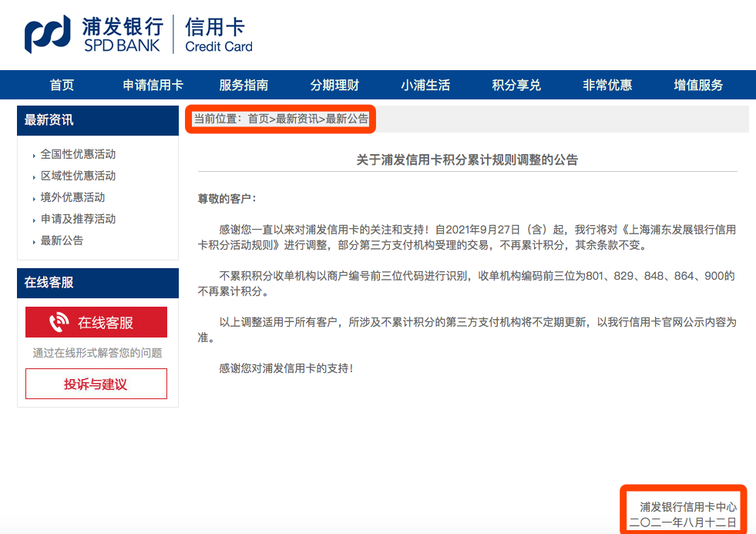
Task: Click the arrow bullet beside 全国性优惠活动
Action: (34, 156)
